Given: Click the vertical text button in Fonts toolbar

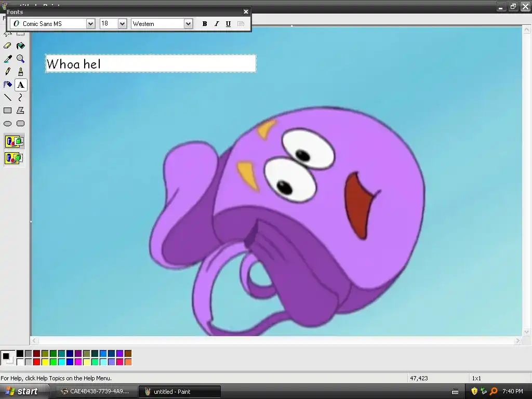Looking at the screenshot, I should [241, 24].
